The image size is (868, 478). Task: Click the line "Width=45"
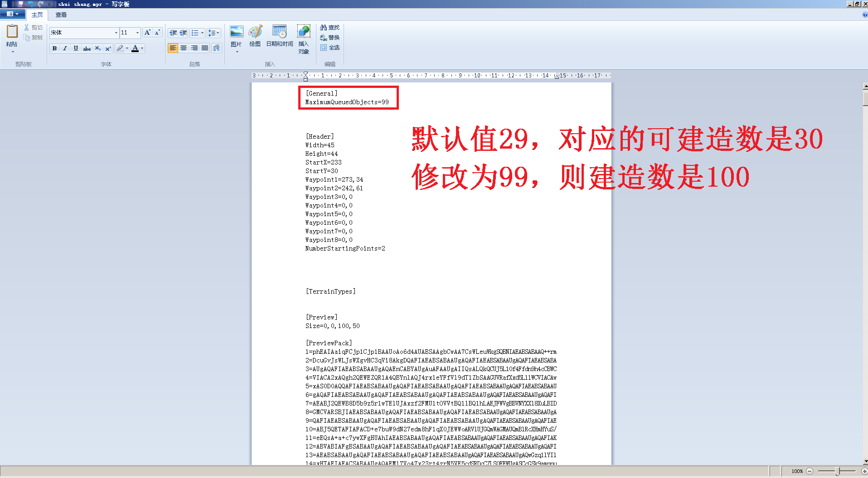[320, 145]
